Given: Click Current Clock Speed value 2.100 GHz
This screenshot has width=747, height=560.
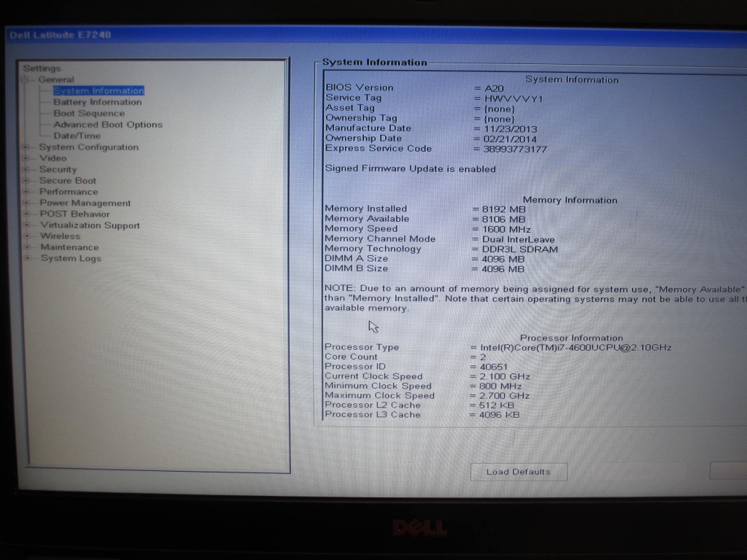Looking at the screenshot, I should click(x=505, y=377).
